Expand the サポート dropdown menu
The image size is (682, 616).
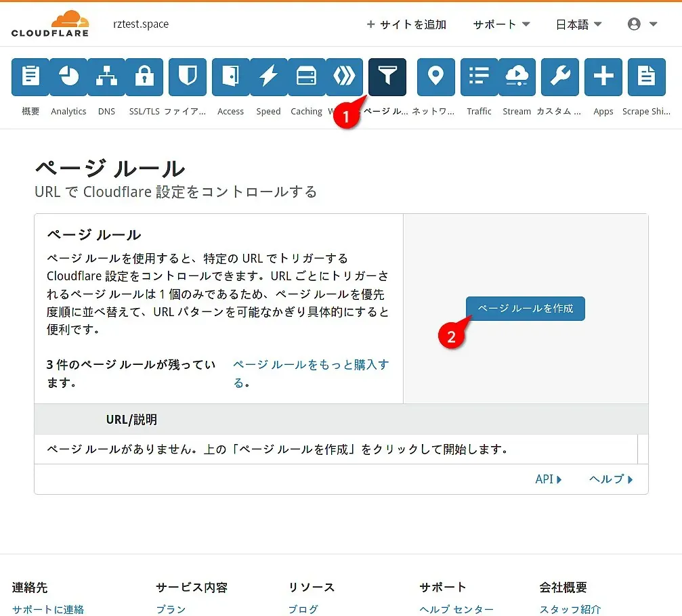coord(501,24)
